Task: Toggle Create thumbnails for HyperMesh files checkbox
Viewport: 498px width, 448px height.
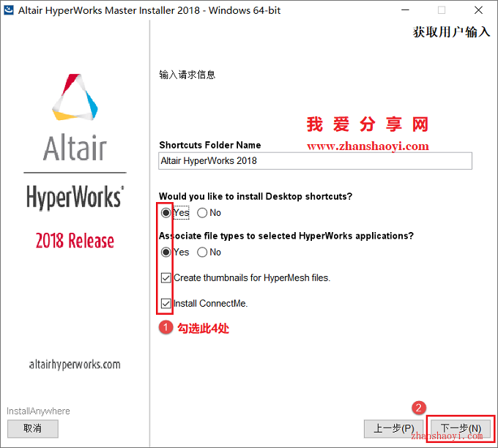Action: tap(166, 278)
